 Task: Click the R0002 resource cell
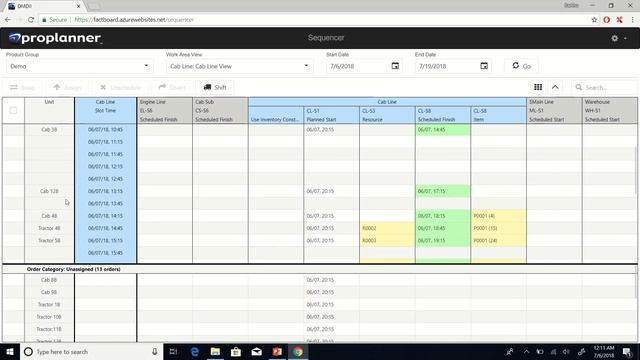click(x=387, y=228)
